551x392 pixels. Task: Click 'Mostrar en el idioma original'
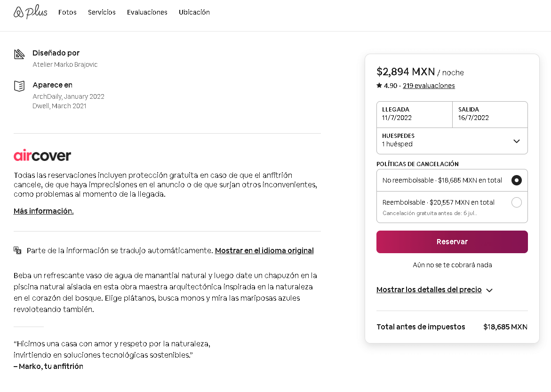264,250
